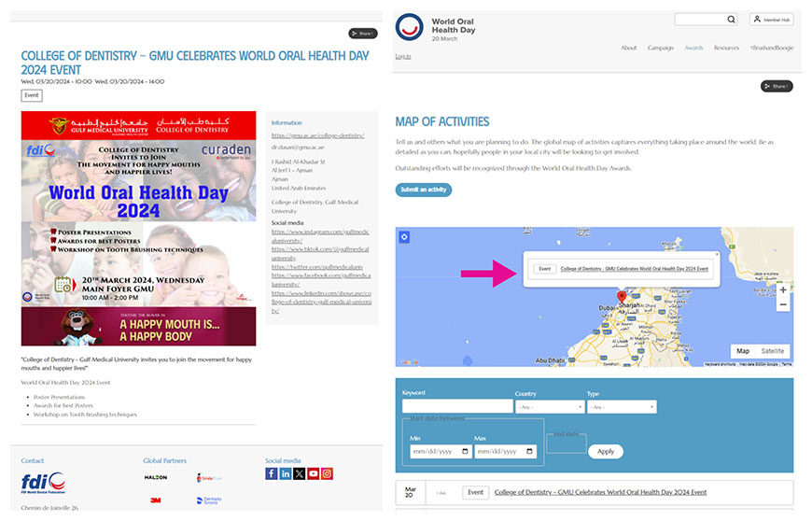Open the twitter.com/gulfmedicaluniv link
Screen dimensions: 812x521
coord(317,267)
